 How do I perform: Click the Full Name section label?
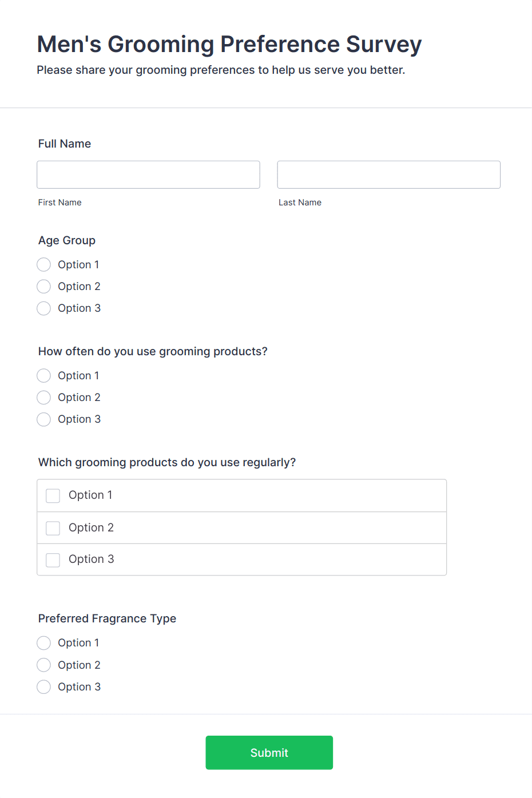[x=64, y=144]
